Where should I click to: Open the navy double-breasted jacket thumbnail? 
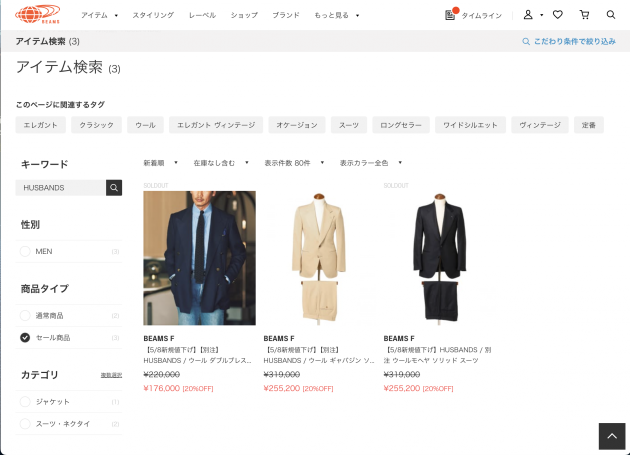coord(199,258)
